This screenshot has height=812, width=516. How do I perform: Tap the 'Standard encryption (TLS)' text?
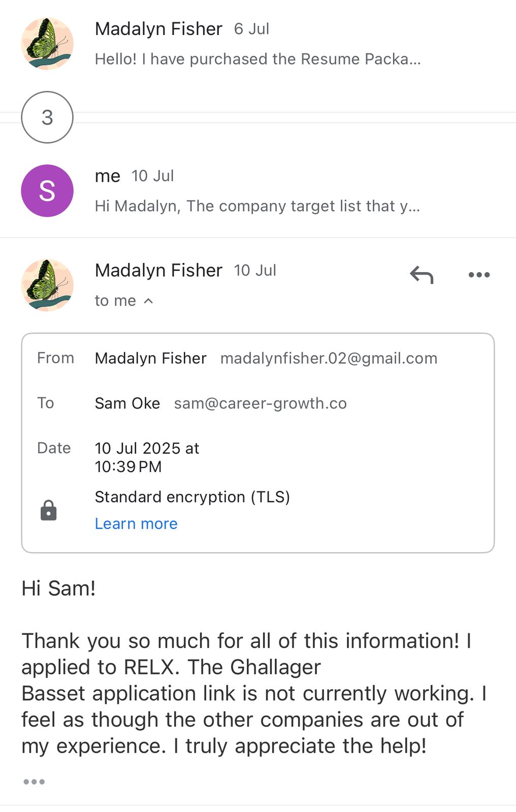click(x=192, y=497)
